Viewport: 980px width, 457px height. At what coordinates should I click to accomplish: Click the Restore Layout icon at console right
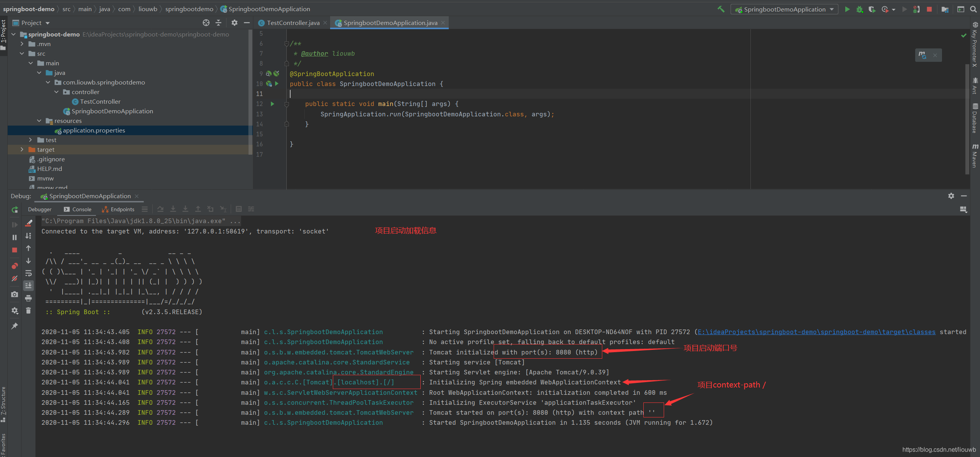963,209
